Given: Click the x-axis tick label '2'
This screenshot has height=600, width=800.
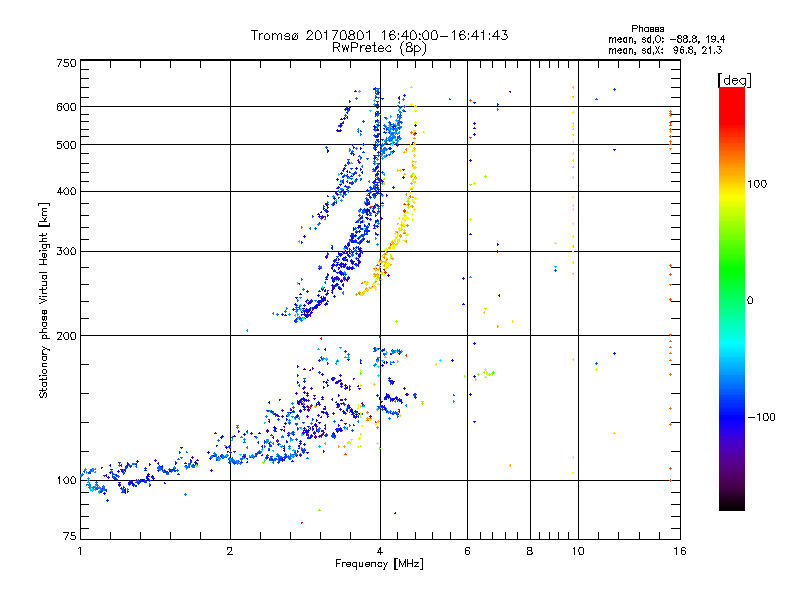Looking at the screenshot, I should (230, 551).
